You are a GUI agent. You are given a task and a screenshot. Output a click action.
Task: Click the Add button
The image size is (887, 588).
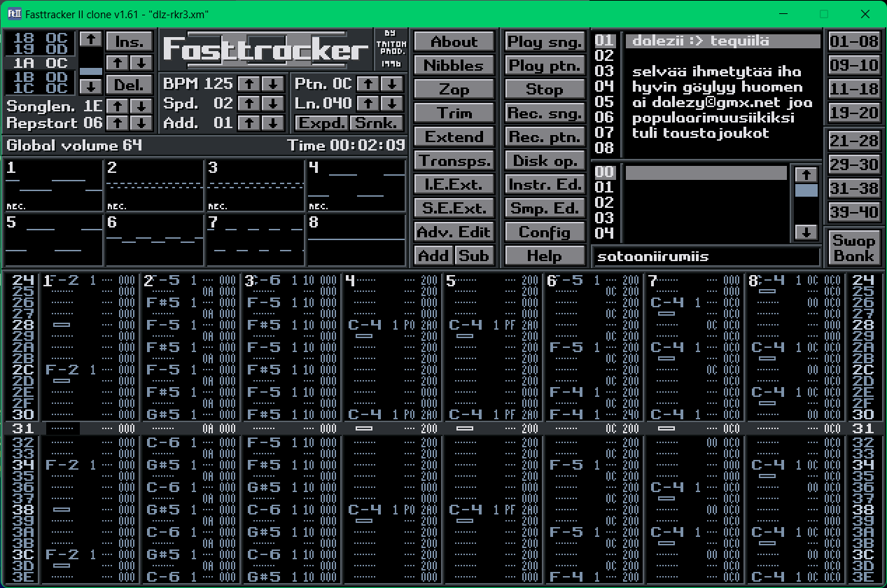point(433,255)
